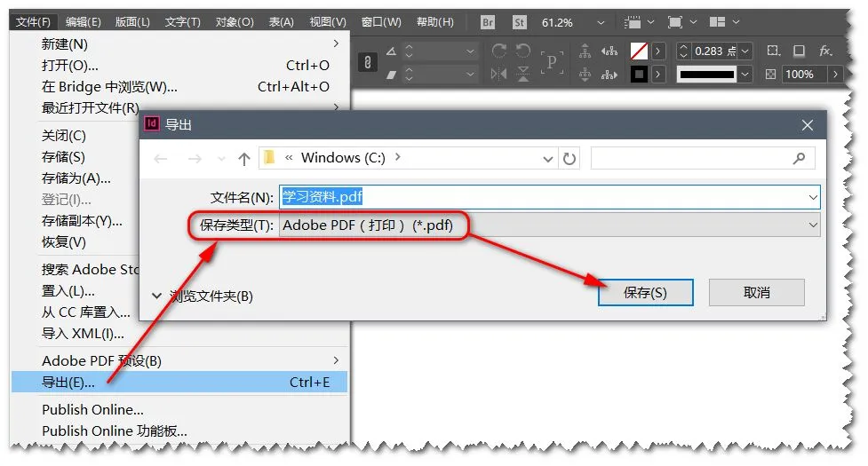Screen dimensions: 868x466
Task: Click the stroke weight stepper arrows
Action: point(683,51)
